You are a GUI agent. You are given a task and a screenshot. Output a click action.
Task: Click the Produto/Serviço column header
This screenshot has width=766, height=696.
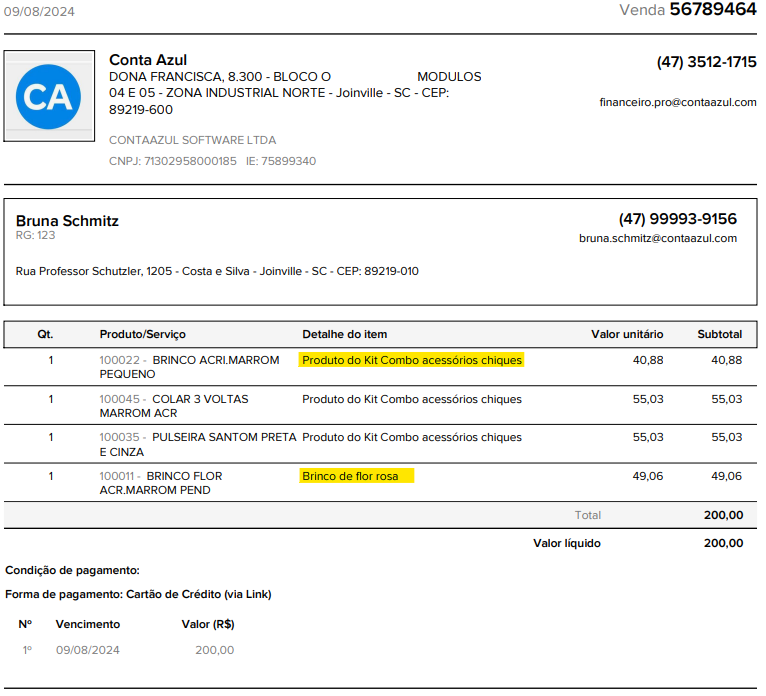pos(143,335)
